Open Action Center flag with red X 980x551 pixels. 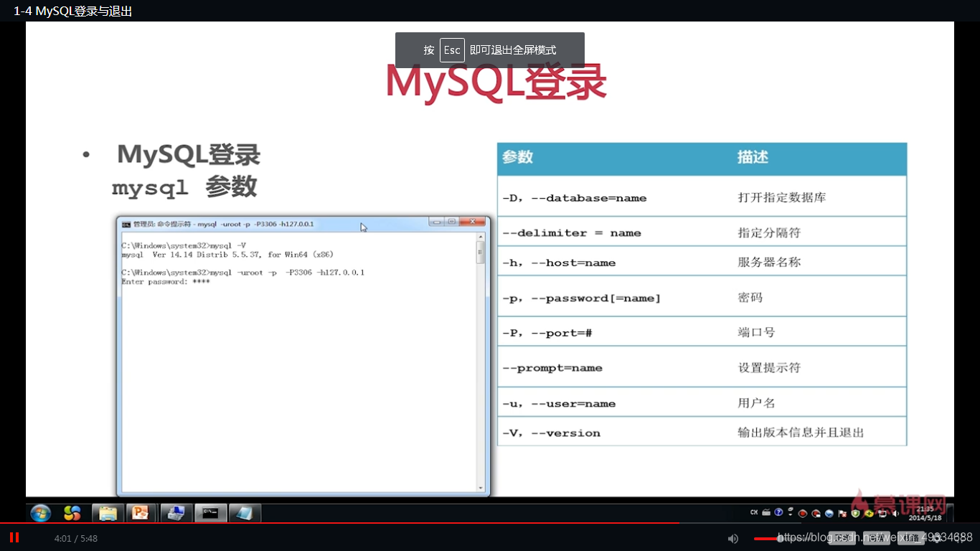(842, 514)
